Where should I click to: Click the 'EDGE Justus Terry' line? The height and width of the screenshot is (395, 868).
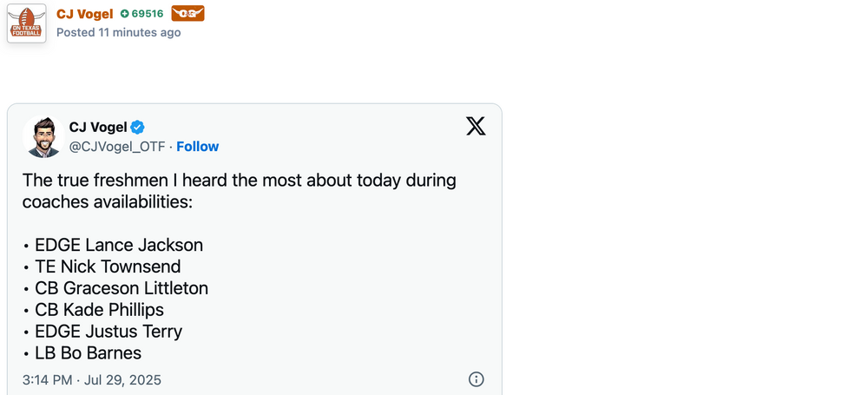tap(108, 332)
